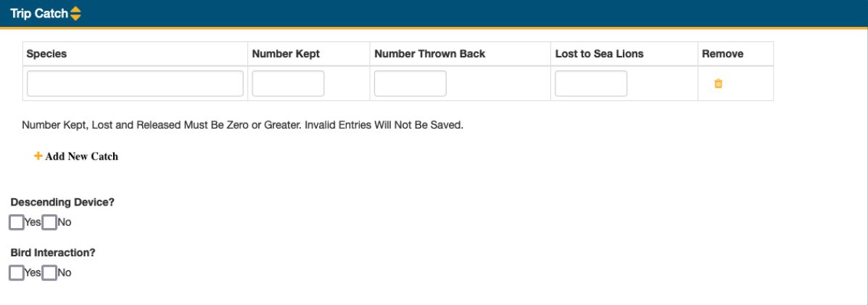The width and height of the screenshot is (868, 305).
Task: Click the Species column header
Action: (46, 54)
